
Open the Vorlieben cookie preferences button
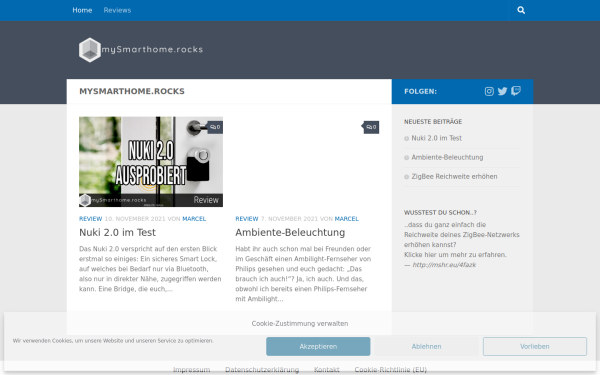(x=535, y=346)
